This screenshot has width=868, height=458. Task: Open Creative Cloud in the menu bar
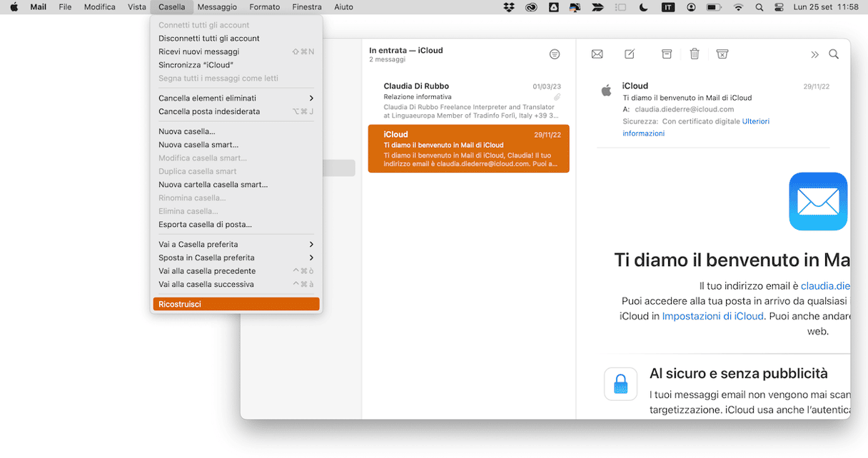pyautogui.click(x=531, y=7)
